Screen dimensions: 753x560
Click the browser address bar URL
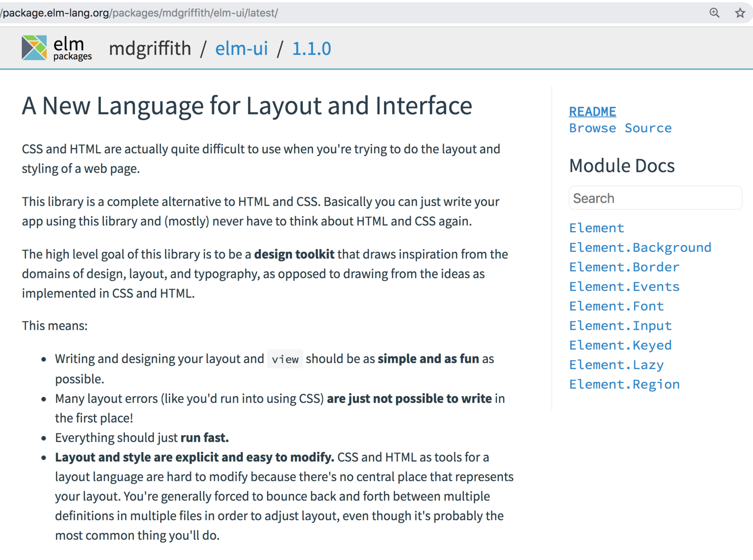[x=139, y=13]
